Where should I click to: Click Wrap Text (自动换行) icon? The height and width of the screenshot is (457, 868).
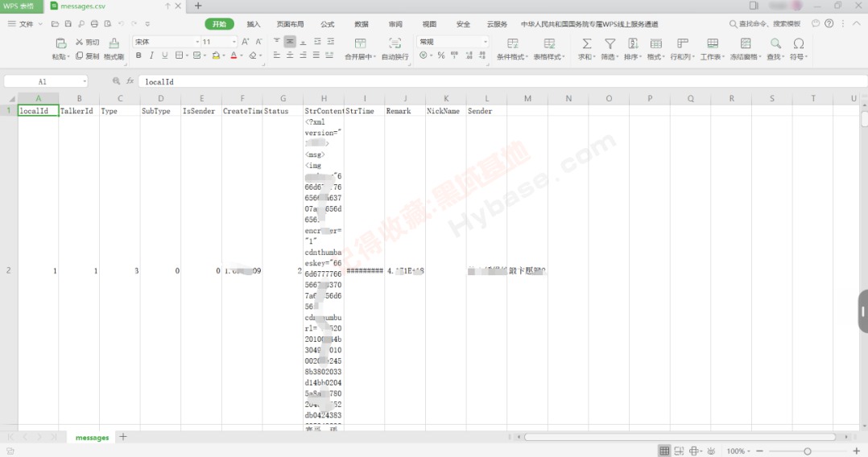click(395, 43)
